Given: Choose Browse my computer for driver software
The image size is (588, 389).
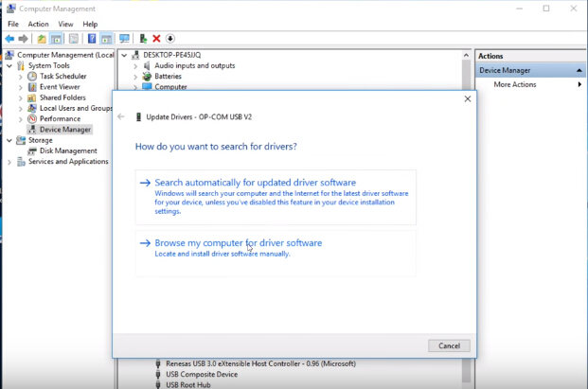Looking at the screenshot, I should pyautogui.click(x=276, y=254).
